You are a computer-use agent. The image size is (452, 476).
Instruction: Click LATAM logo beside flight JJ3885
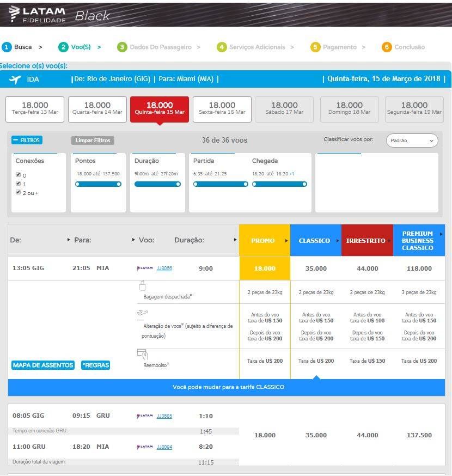(145, 416)
